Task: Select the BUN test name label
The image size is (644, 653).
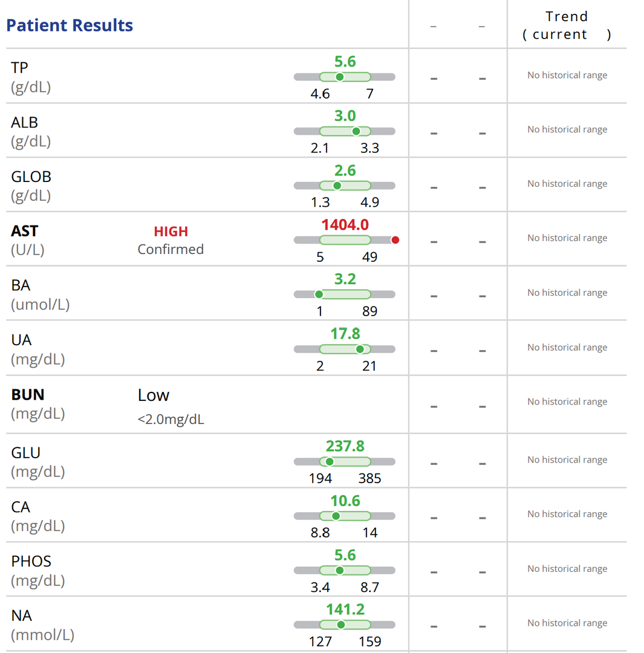Action: click(28, 395)
